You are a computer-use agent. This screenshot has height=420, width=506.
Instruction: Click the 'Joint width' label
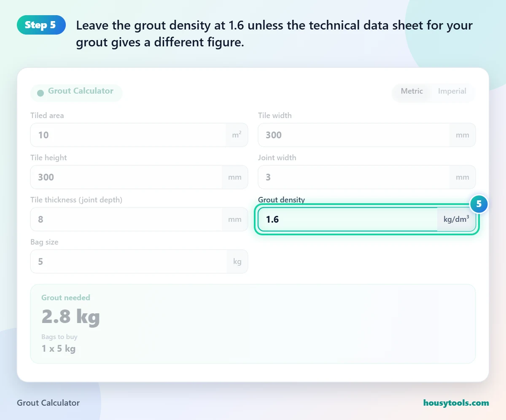tap(277, 158)
